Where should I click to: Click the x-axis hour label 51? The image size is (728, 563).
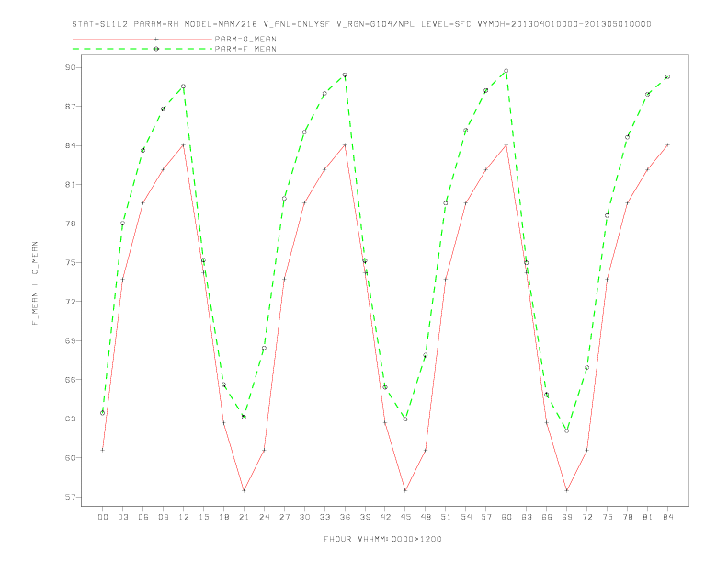[x=446, y=517]
